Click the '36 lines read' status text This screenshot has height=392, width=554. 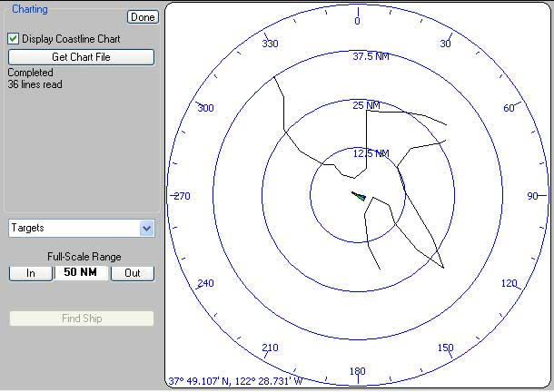click(35, 84)
